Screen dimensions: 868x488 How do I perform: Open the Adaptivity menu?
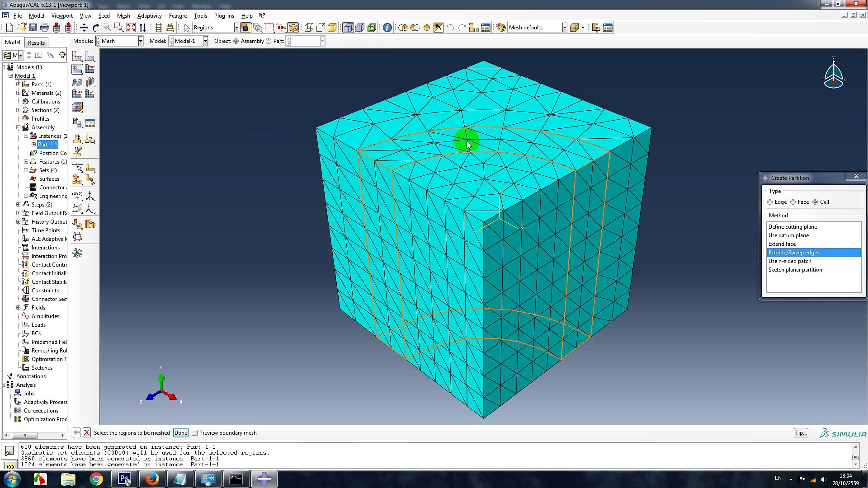pos(149,15)
